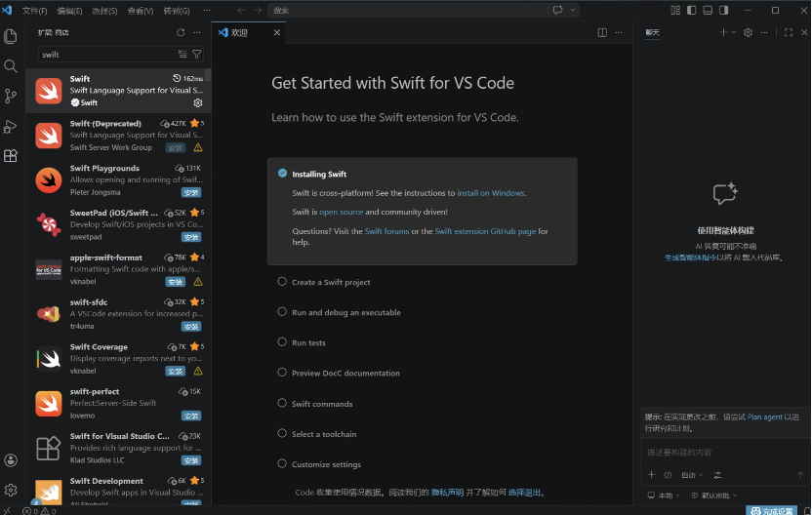Select Customize settings step
Viewport: 812px width, 515px height.
(326, 464)
